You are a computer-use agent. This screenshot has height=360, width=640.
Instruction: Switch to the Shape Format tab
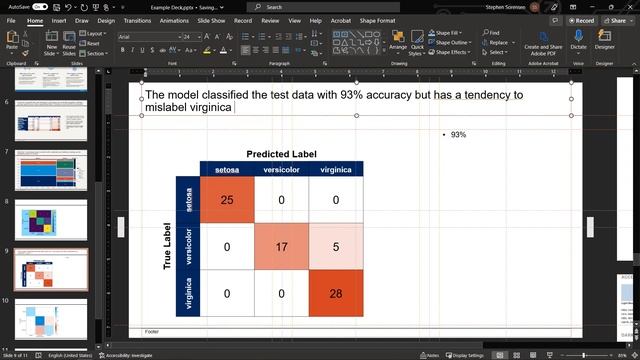coord(378,20)
